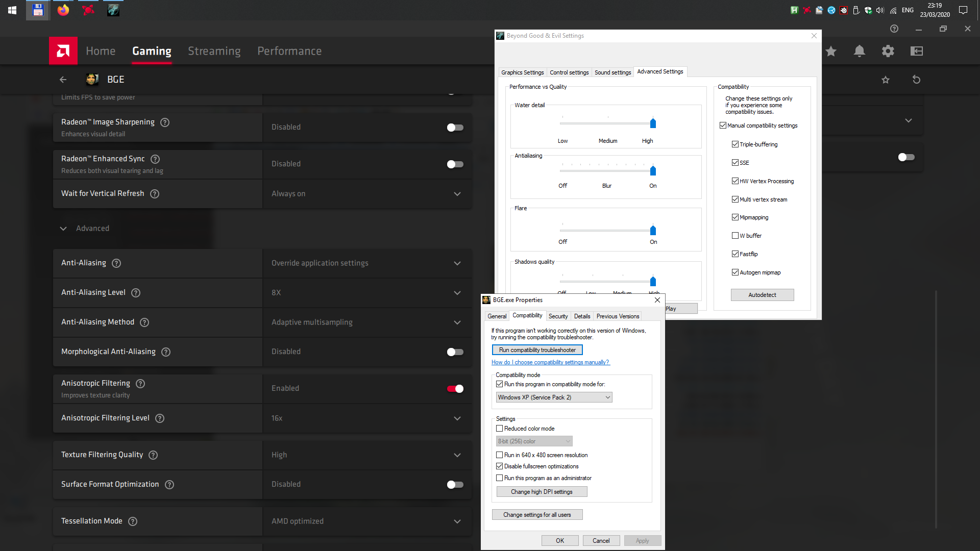Open Anisotropic Filtering Level 16x dropdown
Image resolution: width=980 pixels, height=551 pixels.
coord(367,418)
